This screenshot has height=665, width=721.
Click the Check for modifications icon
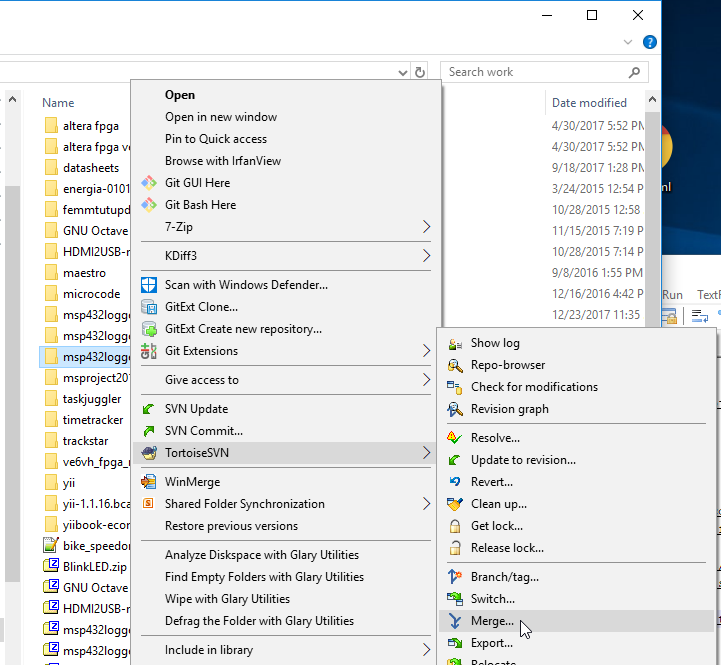coord(455,387)
